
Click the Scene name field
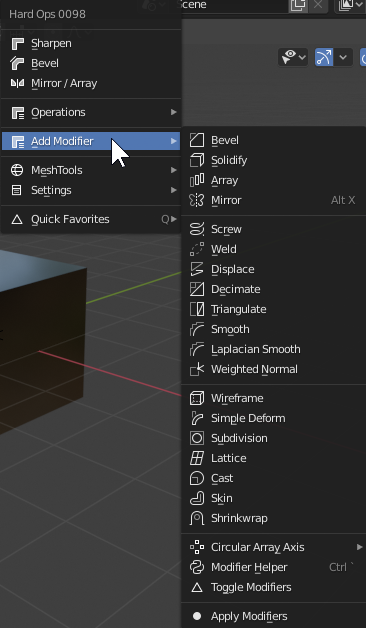click(x=233, y=5)
